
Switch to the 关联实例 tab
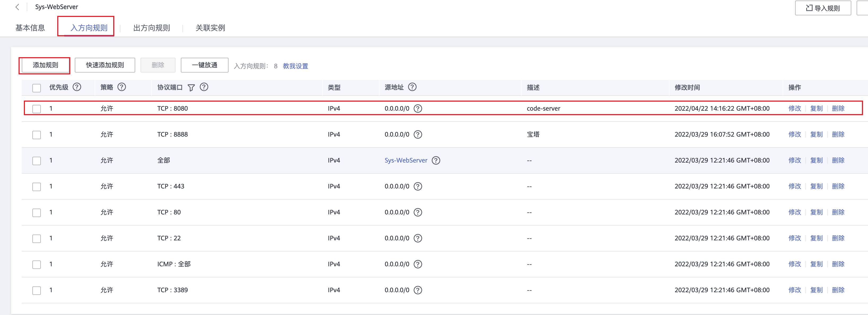click(x=210, y=28)
